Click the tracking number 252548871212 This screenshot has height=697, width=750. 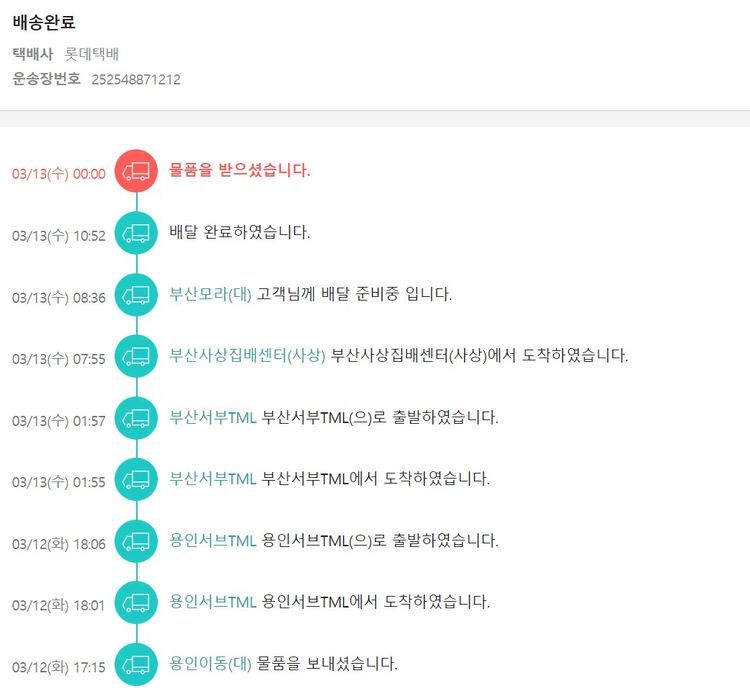click(136, 79)
